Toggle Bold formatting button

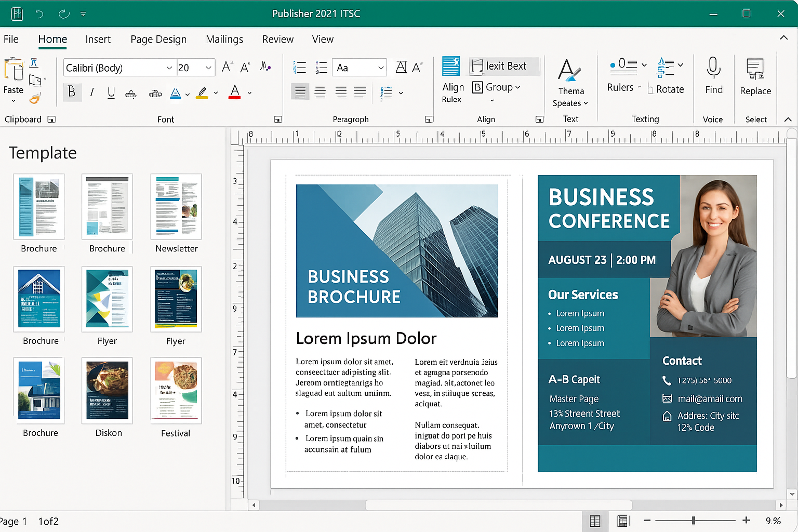click(x=72, y=92)
